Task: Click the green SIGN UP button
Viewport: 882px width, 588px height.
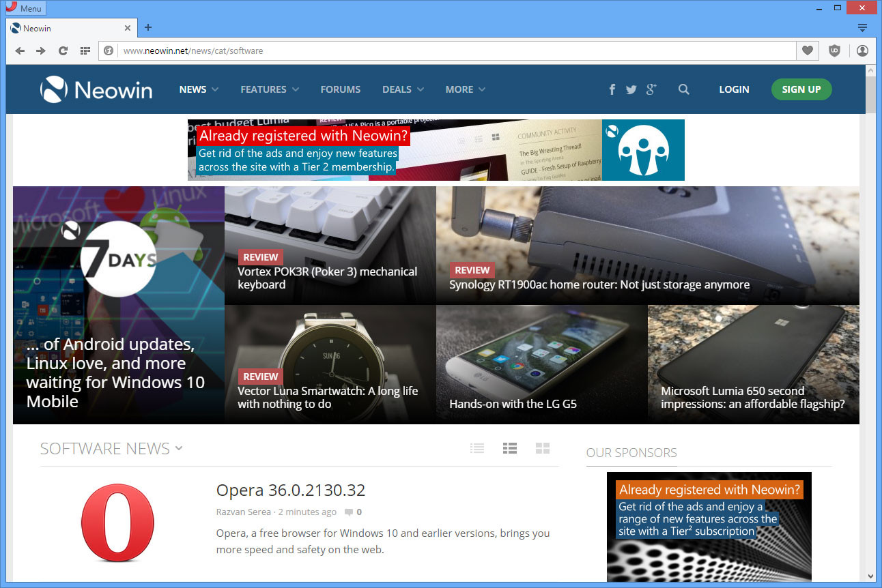Action: pyautogui.click(x=801, y=89)
